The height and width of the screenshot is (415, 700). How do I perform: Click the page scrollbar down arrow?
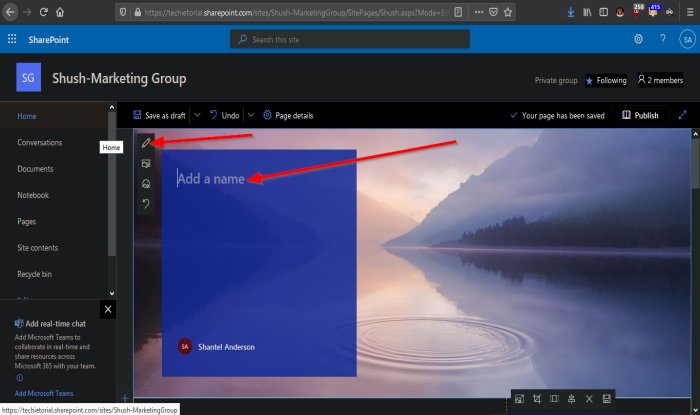click(x=695, y=410)
